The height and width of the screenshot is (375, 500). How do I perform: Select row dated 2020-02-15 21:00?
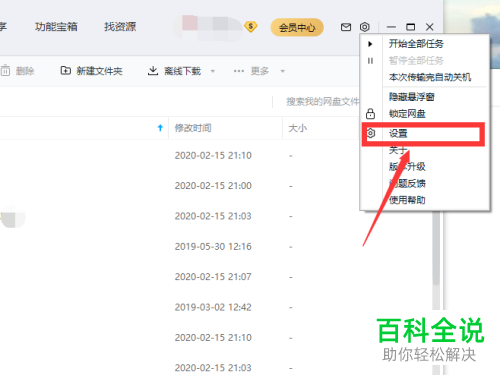click(x=213, y=186)
